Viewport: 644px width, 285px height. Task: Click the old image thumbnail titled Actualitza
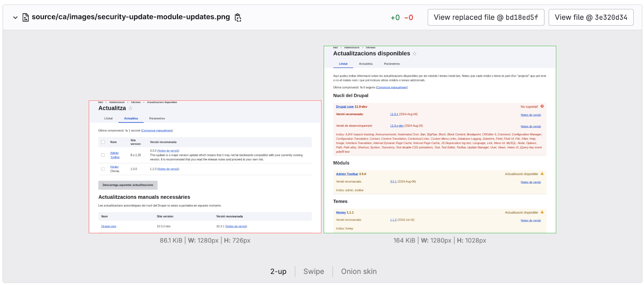tap(205, 167)
